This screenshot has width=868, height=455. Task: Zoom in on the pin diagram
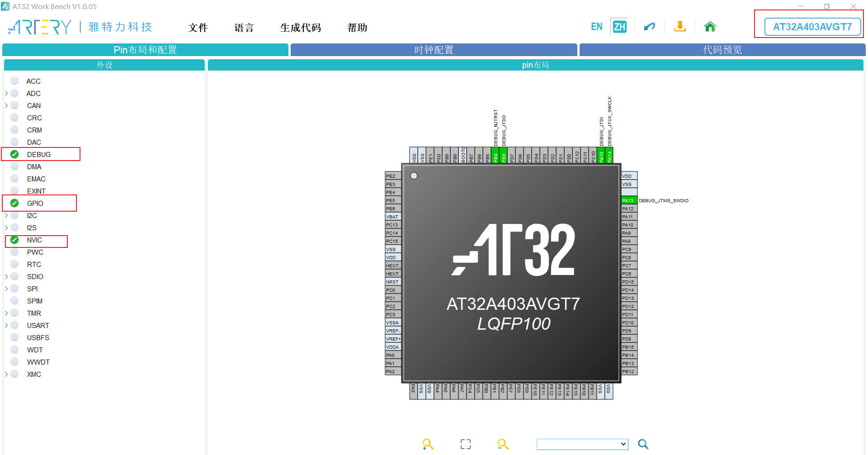point(427,444)
